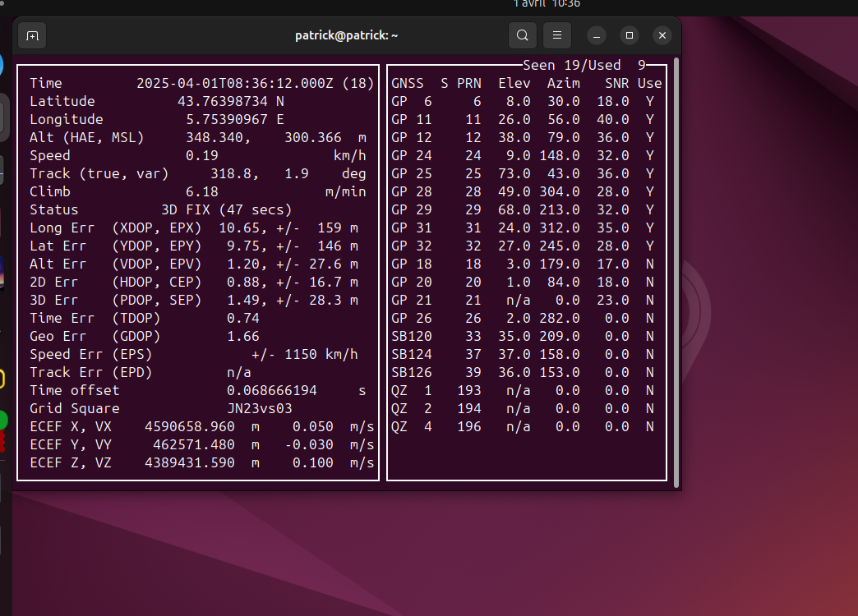The width and height of the screenshot is (858, 616).
Task: Click the Status value 3D FIX
Action: tap(186, 209)
